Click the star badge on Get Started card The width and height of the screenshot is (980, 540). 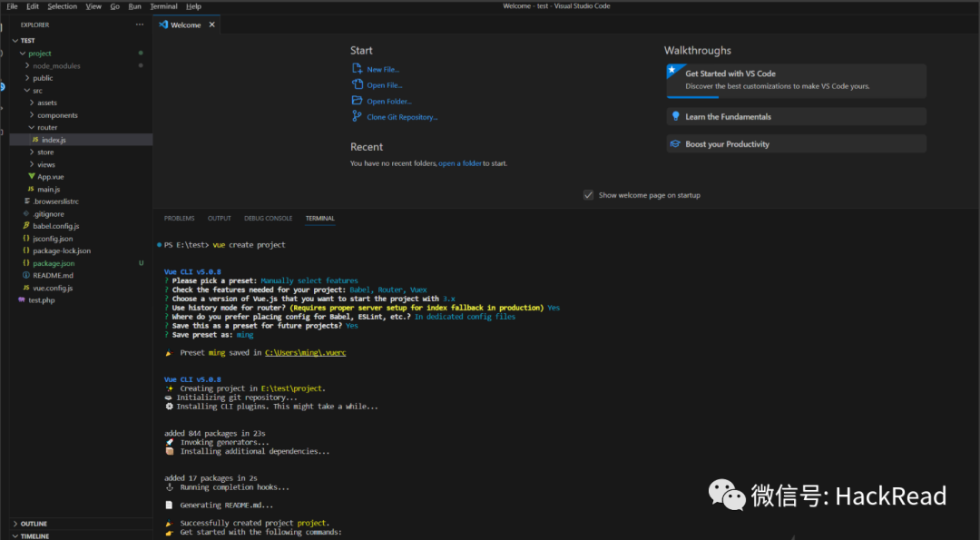(672, 70)
